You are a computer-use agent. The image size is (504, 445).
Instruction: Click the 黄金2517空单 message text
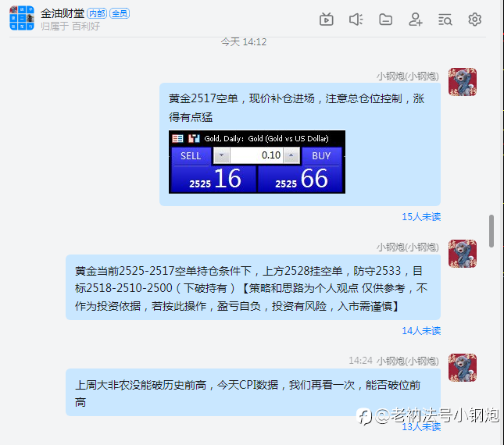(296, 108)
